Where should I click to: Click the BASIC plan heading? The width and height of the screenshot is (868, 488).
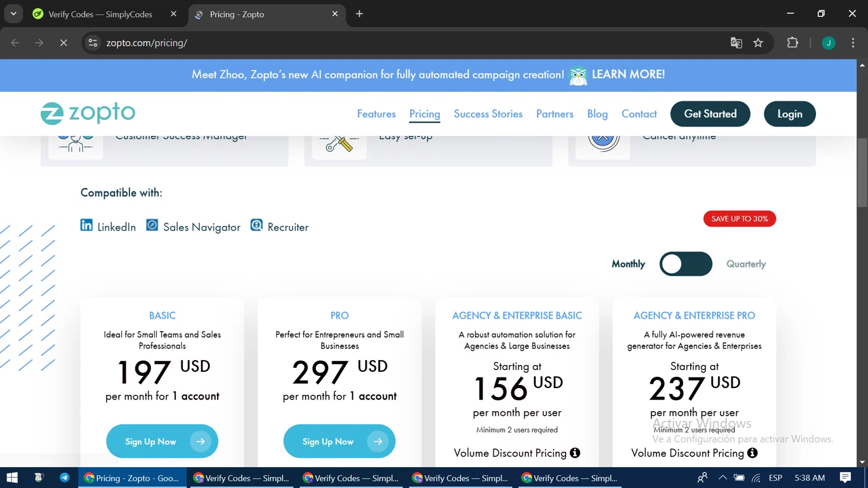click(162, 316)
